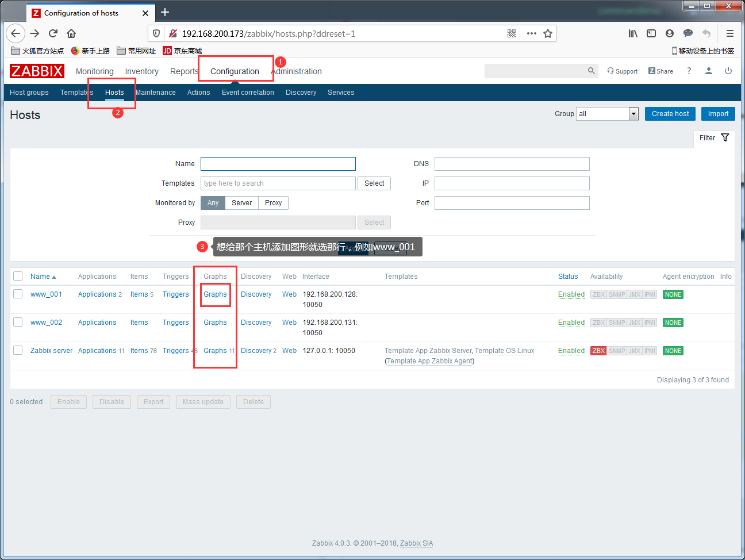745x560 pixels.
Task: Set Monitored by to Any
Action: (213, 203)
